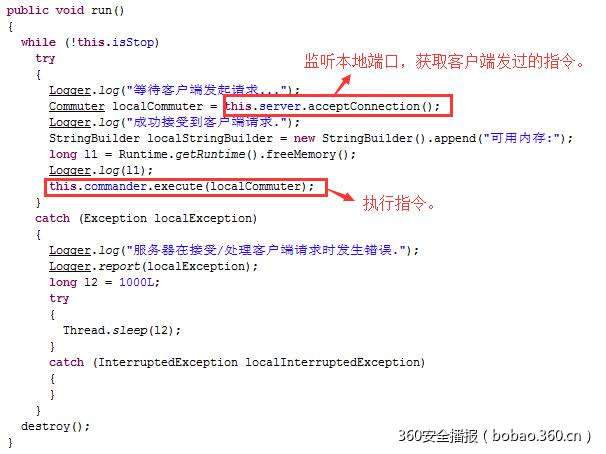Click the first Logger reference link
The image size is (606, 454).
coord(70,90)
